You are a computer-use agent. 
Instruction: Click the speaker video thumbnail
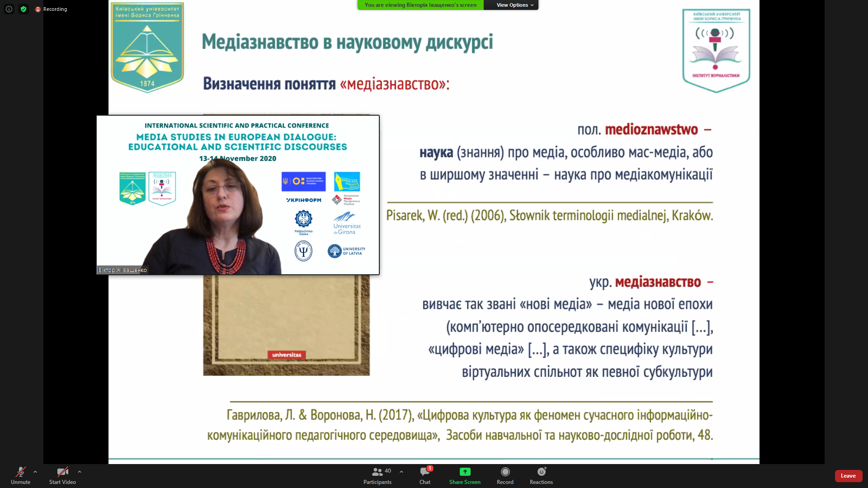pyautogui.click(x=238, y=194)
